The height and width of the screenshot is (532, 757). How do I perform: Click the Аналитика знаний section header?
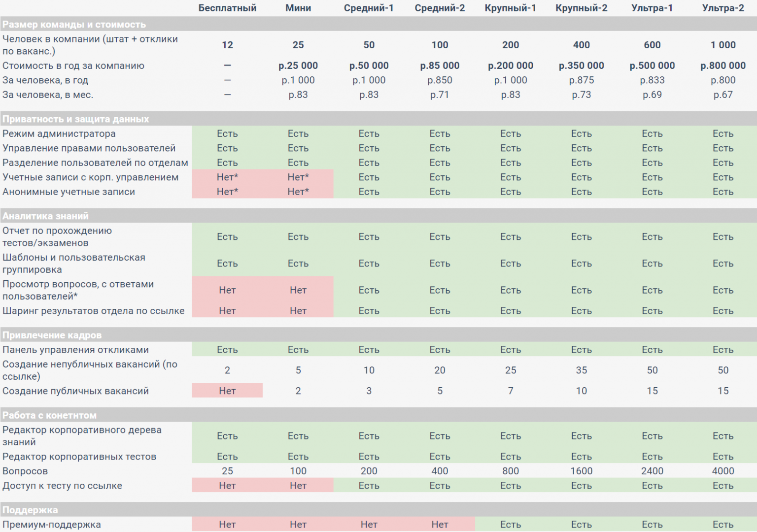[x=45, y=216]
